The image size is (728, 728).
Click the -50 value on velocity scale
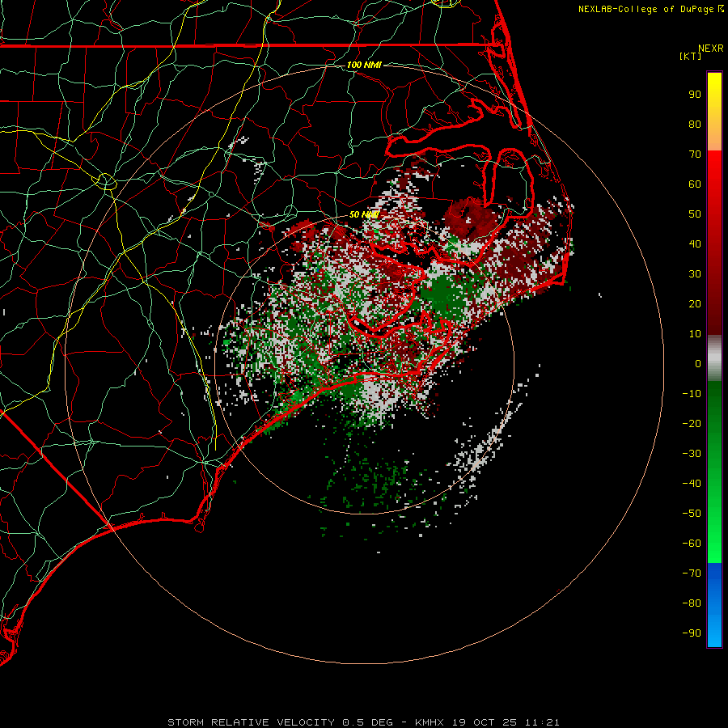click(x=692, y=514)
